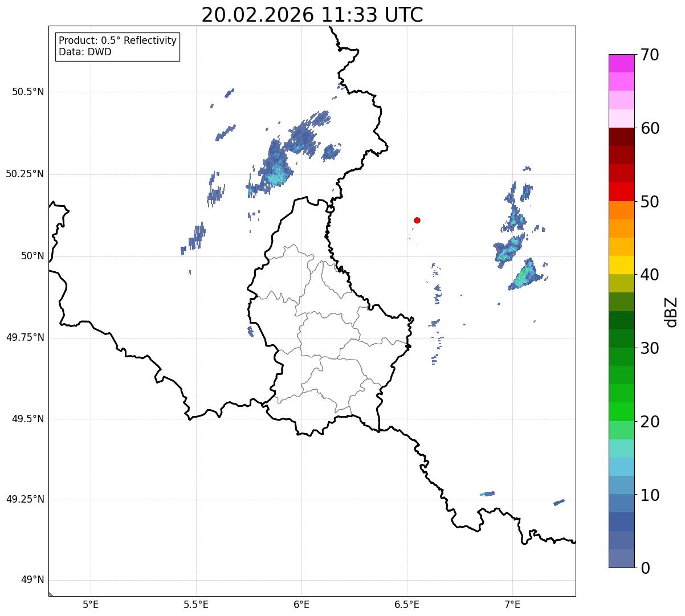Click the 7°E longitude label
The image size is (685, 616).
tap(512, 604)
